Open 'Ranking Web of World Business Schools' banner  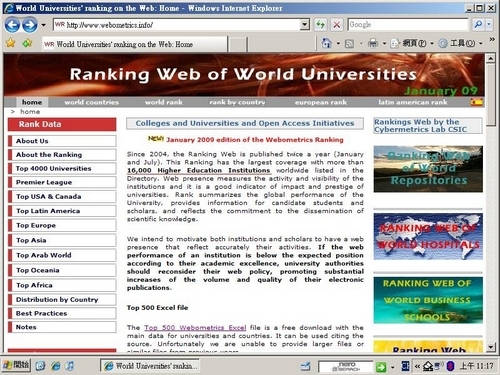[x=428, y=300]
